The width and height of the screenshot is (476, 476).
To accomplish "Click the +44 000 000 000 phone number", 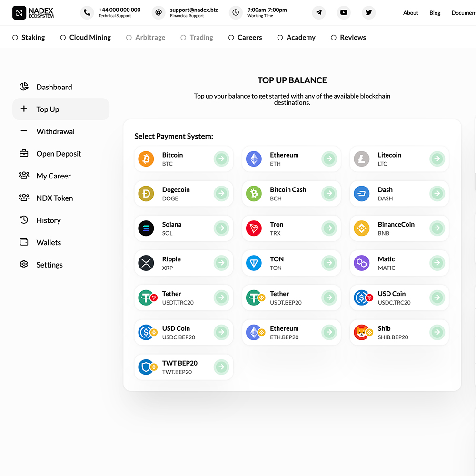I will [119, 10].
